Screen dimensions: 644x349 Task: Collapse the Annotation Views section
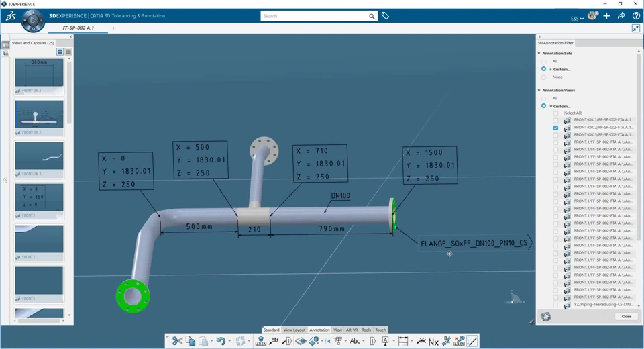tap(539, 90)
